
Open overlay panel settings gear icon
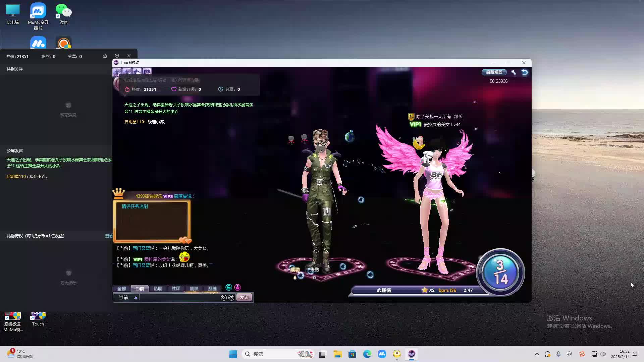(117, 56)
